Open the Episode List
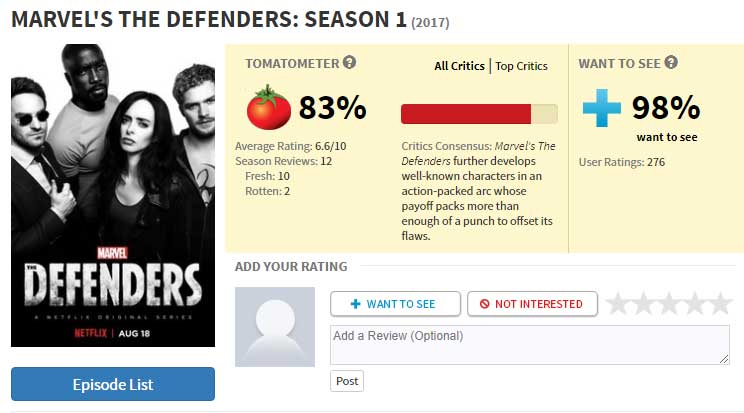744x413 pixels. [x=113, y=384]
